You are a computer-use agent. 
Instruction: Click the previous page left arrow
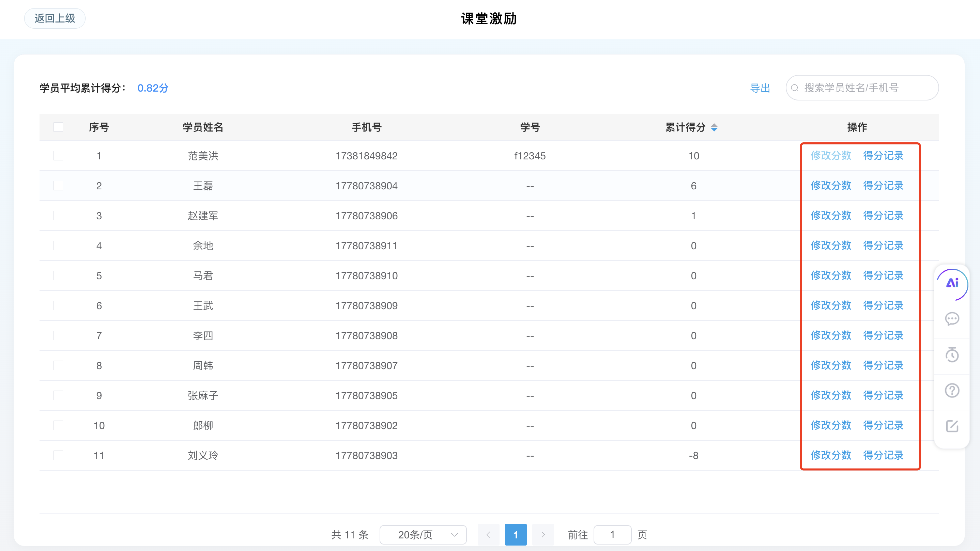[x=489, y=534]
